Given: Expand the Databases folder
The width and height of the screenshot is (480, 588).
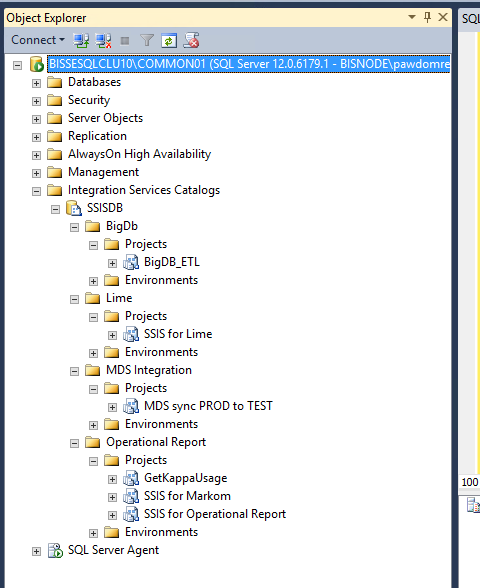Looking at the screenshot, I should pyautogui.click(x=36, y=83).
